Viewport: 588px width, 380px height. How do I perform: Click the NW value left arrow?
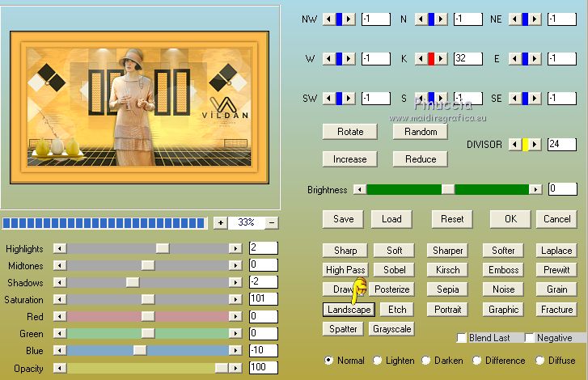(x=328, y=19)
